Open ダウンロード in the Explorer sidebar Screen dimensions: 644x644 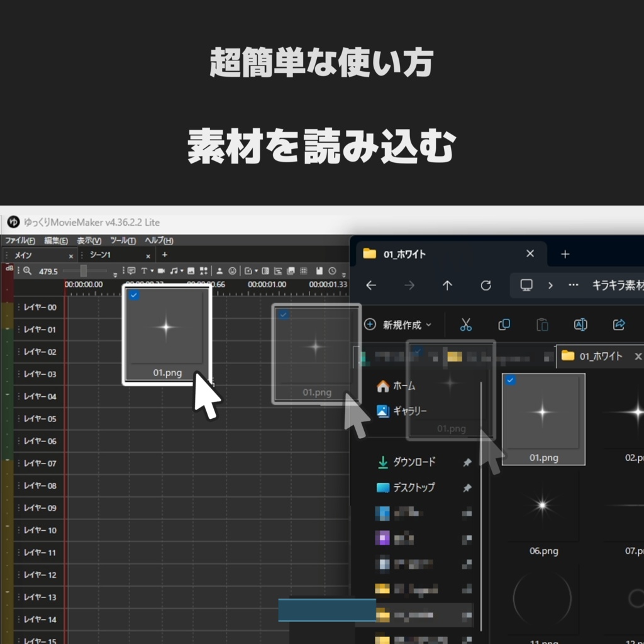point(407,462)
